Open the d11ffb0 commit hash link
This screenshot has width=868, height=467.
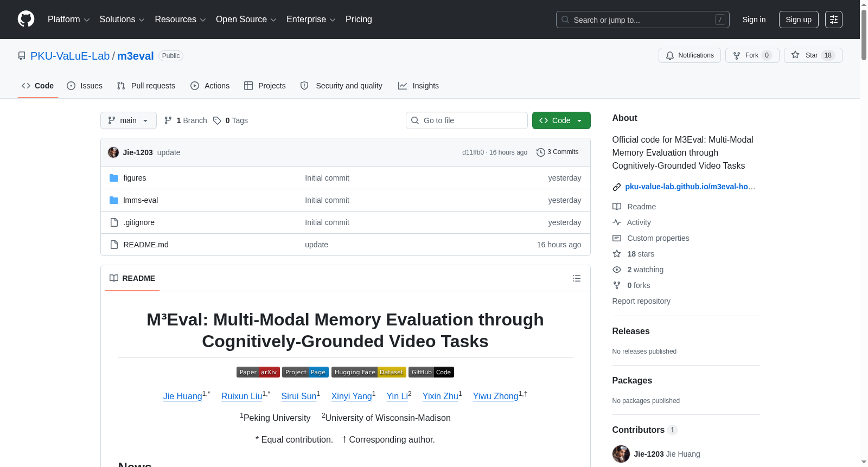473,152
